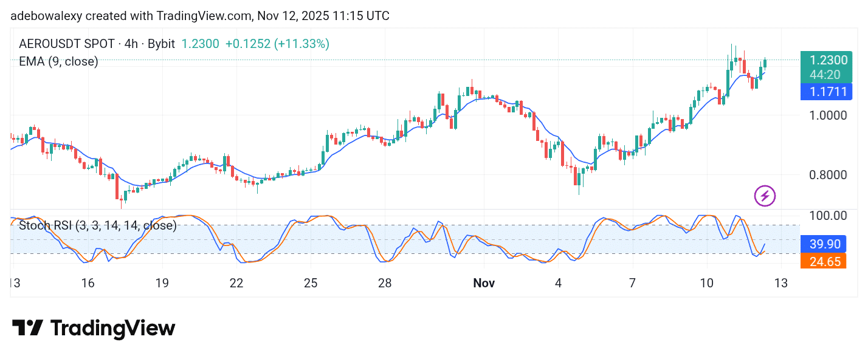Click the 1.0000 price axis level
The height and width of the screenshot is (359, 868).
point(828,115)
